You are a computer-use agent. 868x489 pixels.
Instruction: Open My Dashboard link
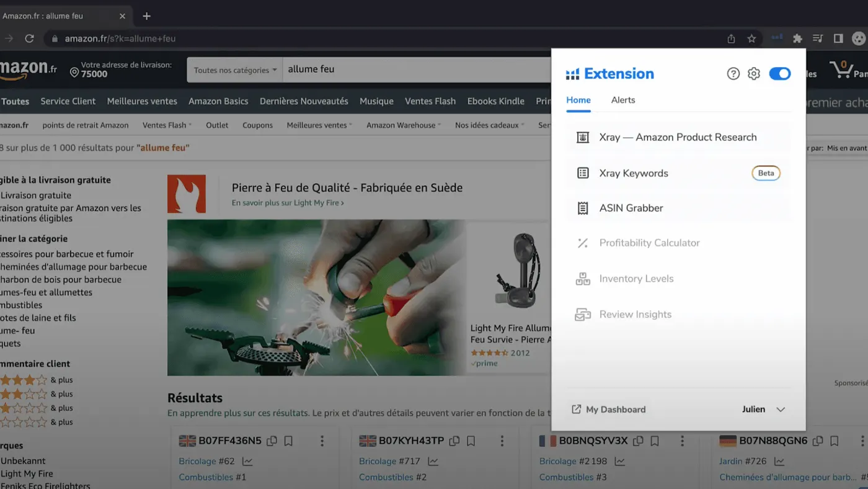pos(608,410)
